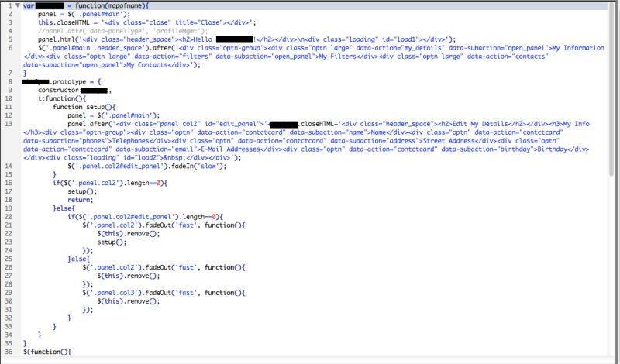Click '}else{' on line 19
Screen dimensions: 620x364
point(64,208)
